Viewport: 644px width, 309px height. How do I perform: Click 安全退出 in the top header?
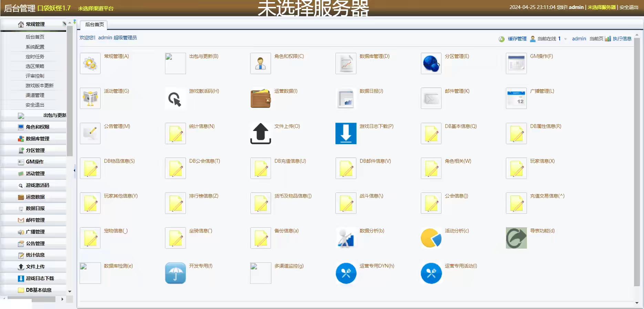point(629,7)
